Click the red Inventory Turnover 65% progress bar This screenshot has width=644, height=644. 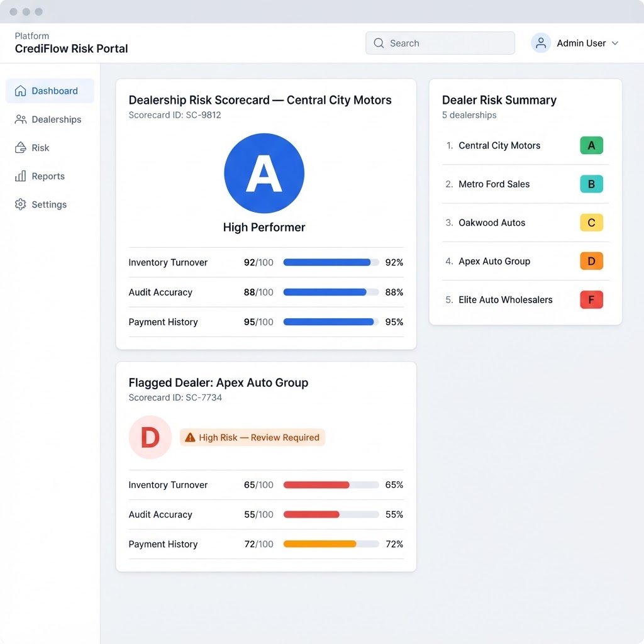(x=331, y=485)
